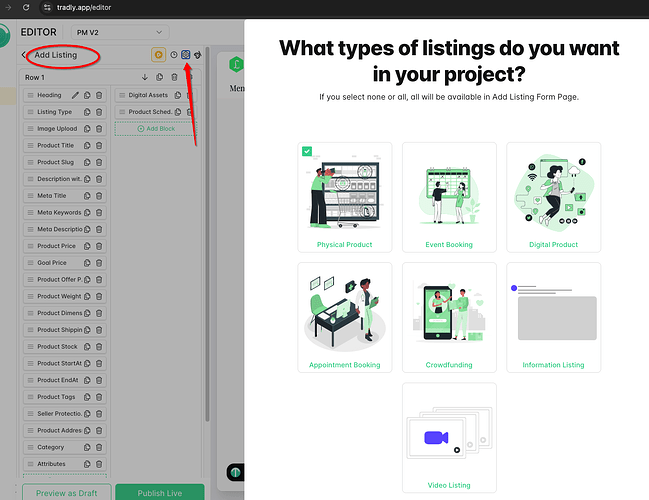Viewport: 649px width, 500px height.
Task: Move Row 1 down with arrow icon
Action: pyautogui.click(x=144, y=77)
